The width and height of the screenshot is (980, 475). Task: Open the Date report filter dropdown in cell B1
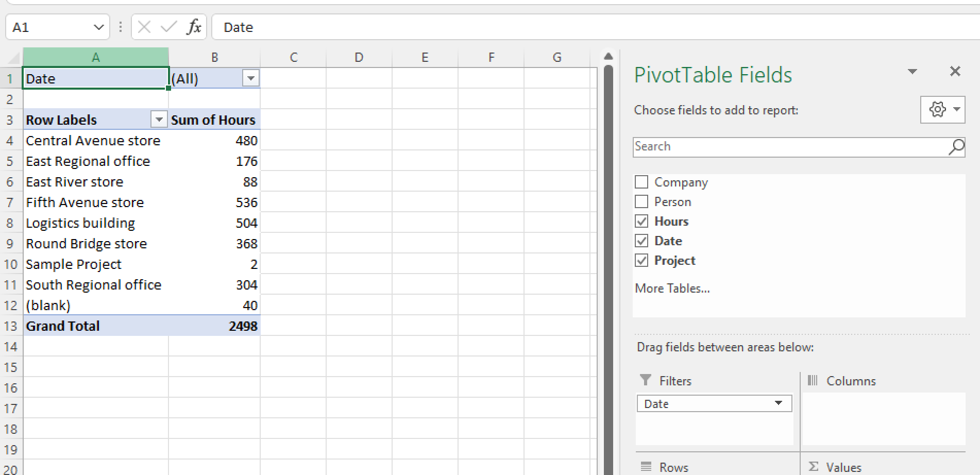[x=251, y=78]
